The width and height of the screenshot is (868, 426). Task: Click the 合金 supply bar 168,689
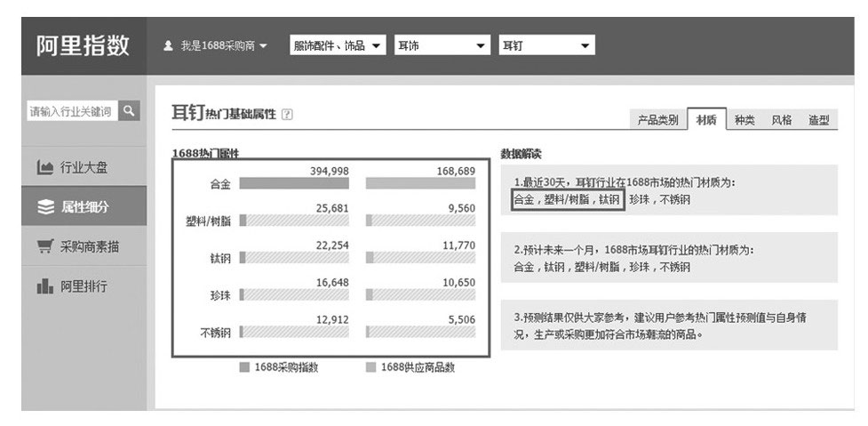coord(421,183)
